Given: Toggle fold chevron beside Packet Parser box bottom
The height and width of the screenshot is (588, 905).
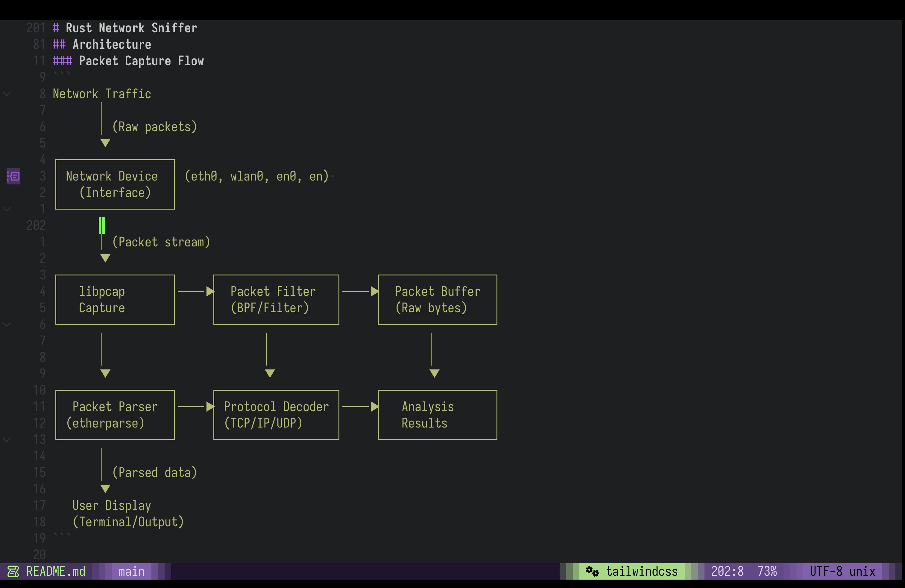Looking at the screenshot, I should tap(7, 440).
